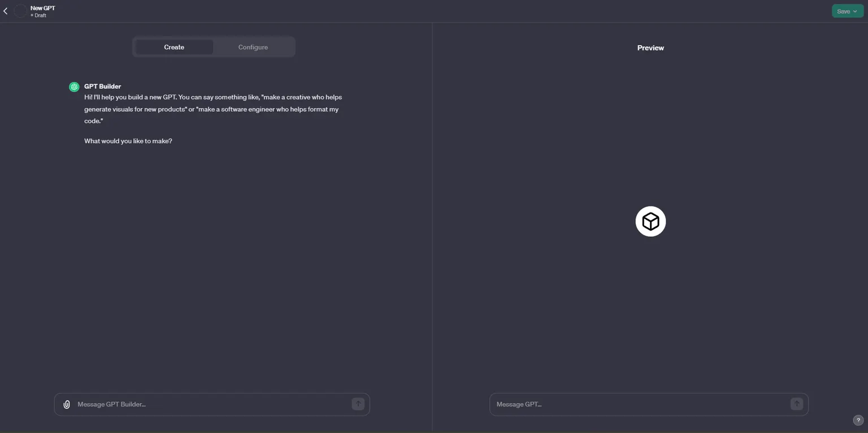Send message in Preview pane arrow button
This screenshot has height=433, width=868.
[796, 404]
